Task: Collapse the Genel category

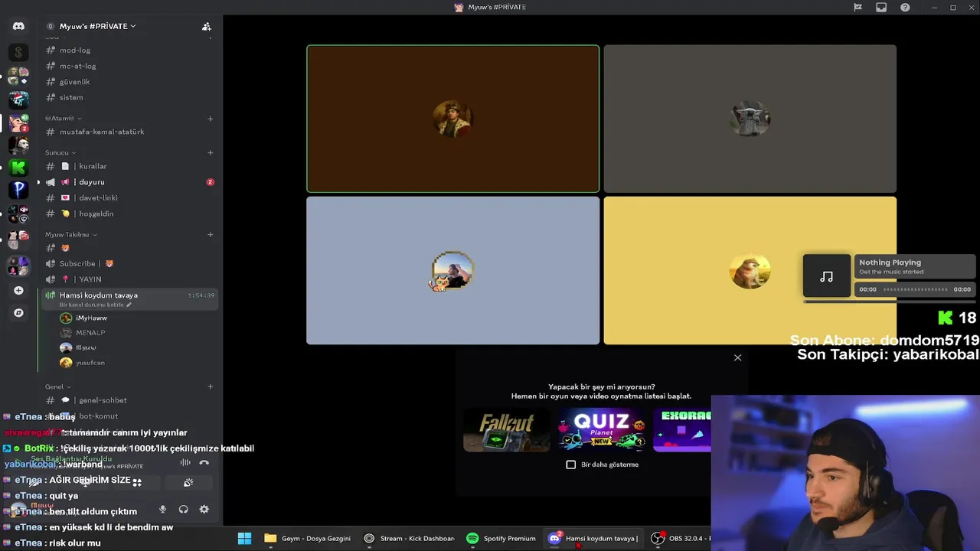Action: point(57,386)
